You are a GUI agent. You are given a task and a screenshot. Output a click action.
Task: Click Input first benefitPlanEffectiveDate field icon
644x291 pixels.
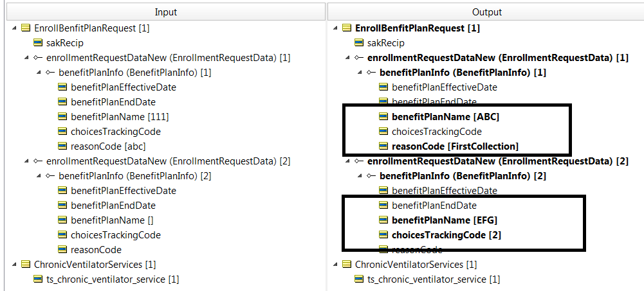tap(62, 87)
